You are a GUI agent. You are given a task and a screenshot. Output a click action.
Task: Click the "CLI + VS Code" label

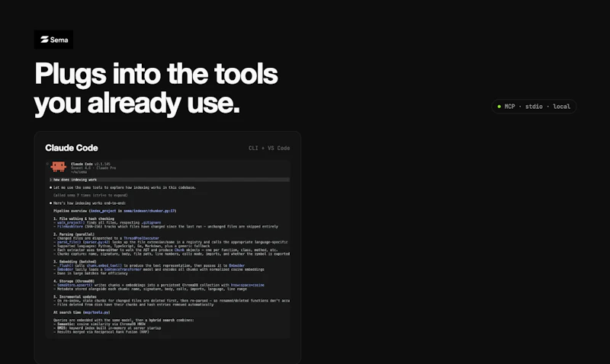[x=269, y=148]
